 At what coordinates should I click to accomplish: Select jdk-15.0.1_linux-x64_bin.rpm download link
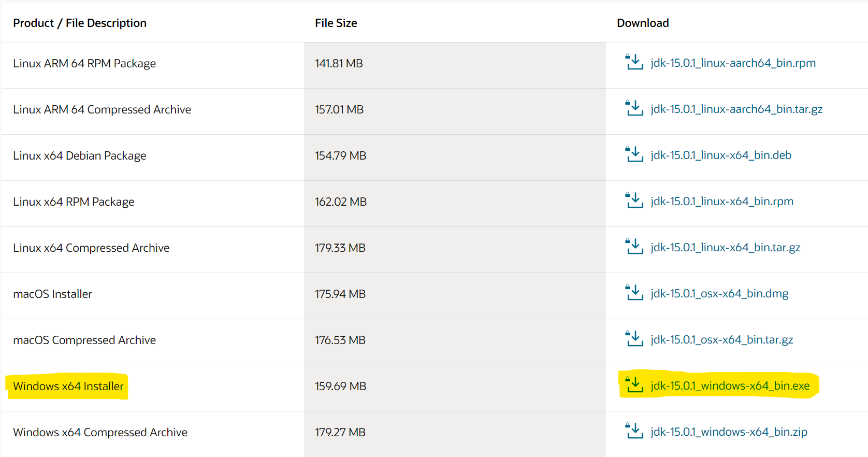[722, 202]
